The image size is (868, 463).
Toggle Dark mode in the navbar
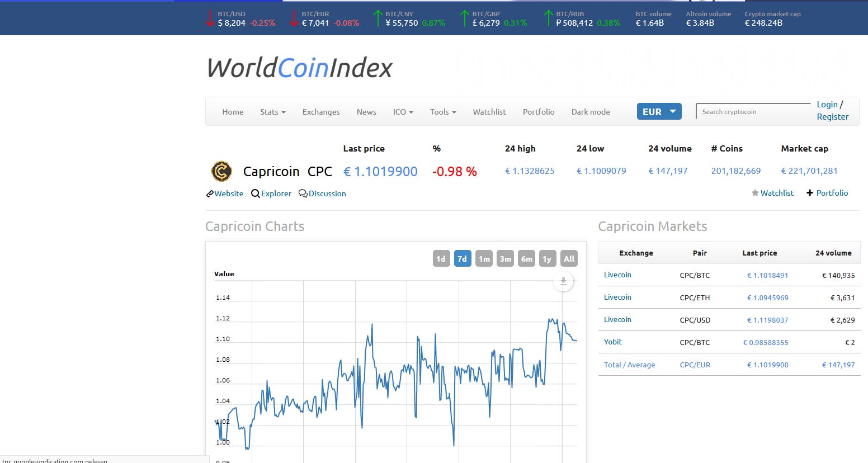coord(591,112)
